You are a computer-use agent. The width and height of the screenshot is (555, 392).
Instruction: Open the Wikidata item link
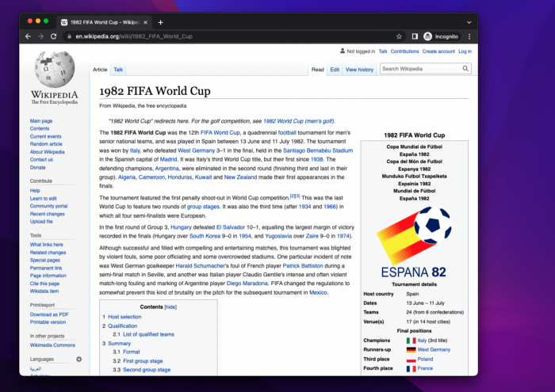tap(44, 291)
